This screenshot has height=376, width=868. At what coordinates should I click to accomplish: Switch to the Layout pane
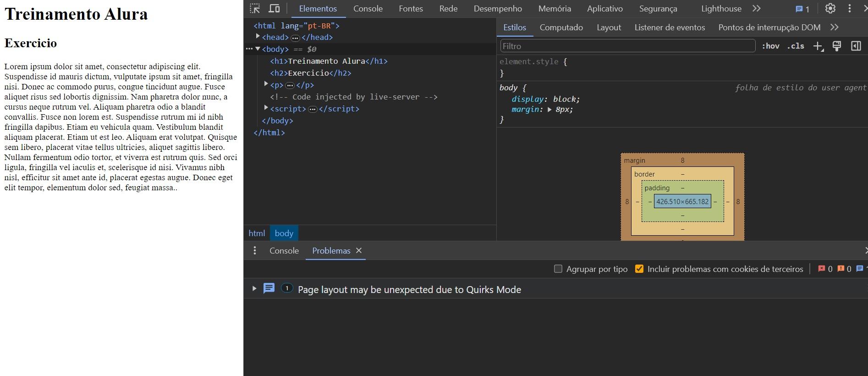(x=609, y=28)
